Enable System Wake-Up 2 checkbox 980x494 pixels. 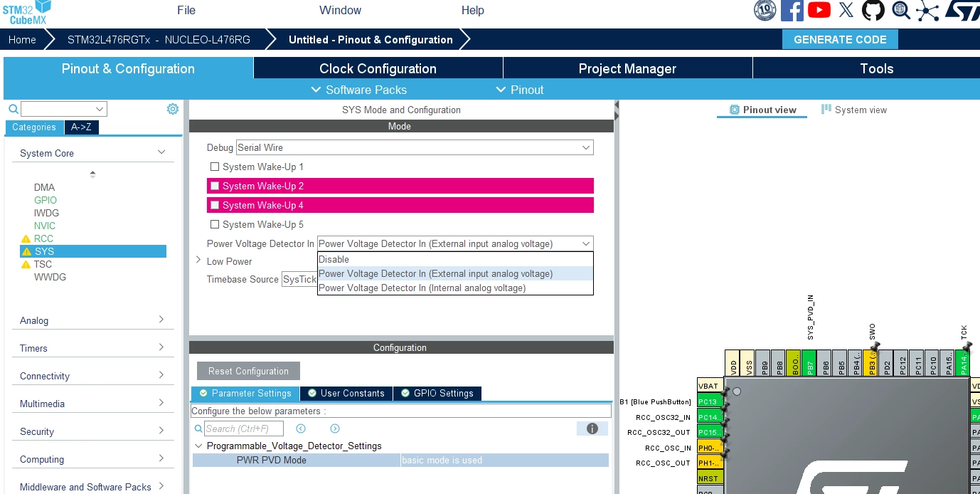point(215,186)
